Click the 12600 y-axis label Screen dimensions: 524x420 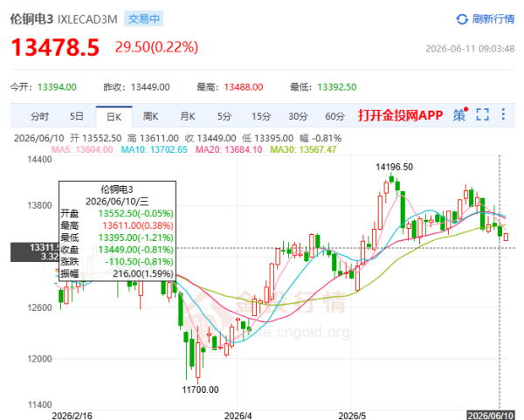tap(40, 307)
